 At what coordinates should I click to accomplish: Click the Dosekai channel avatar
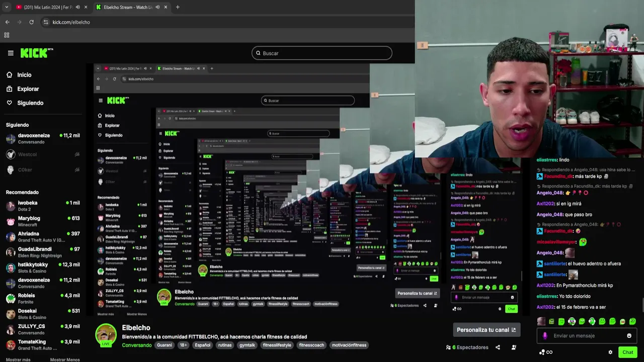tap(11, 314)
